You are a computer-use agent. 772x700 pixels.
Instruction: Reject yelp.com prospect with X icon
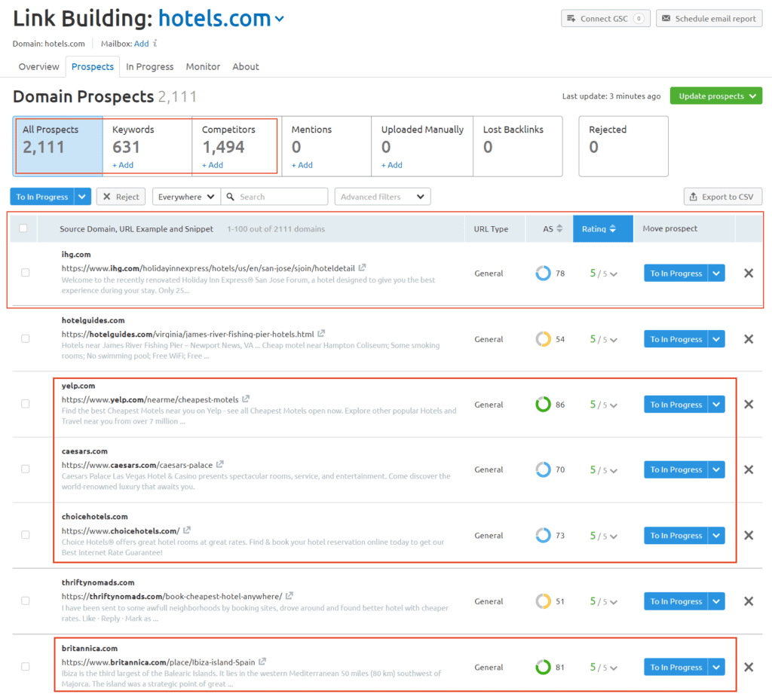point(749,405)
